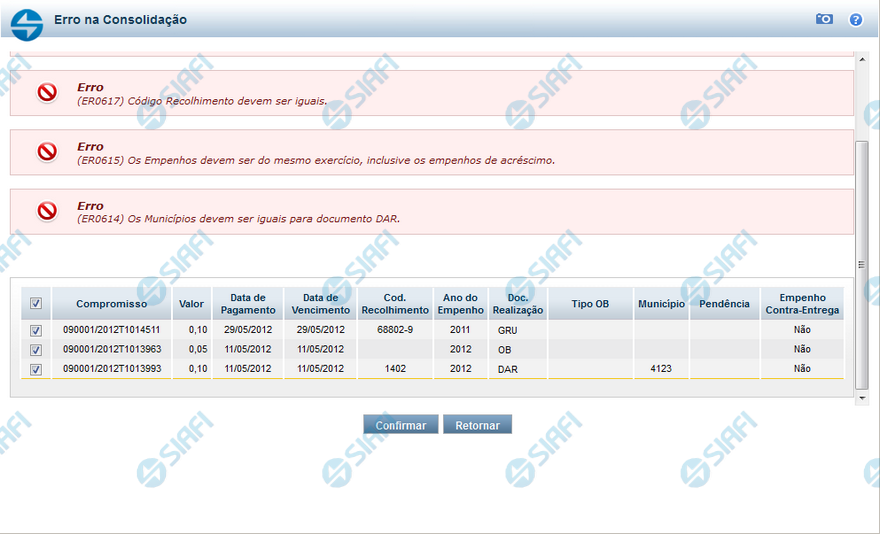880x534 pixels.
Task: Uncheck the row for compromisso 090001/2012T1014511
Action: [x=36, y=330]
